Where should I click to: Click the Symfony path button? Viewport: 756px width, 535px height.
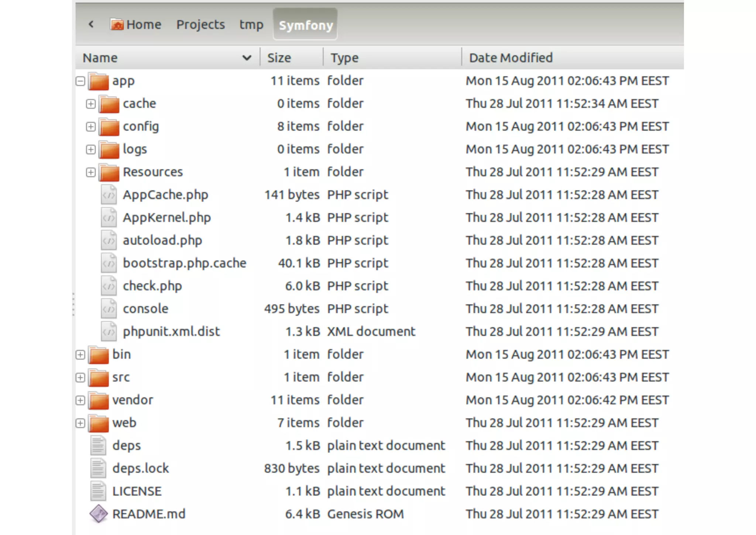tap(305, 25)
